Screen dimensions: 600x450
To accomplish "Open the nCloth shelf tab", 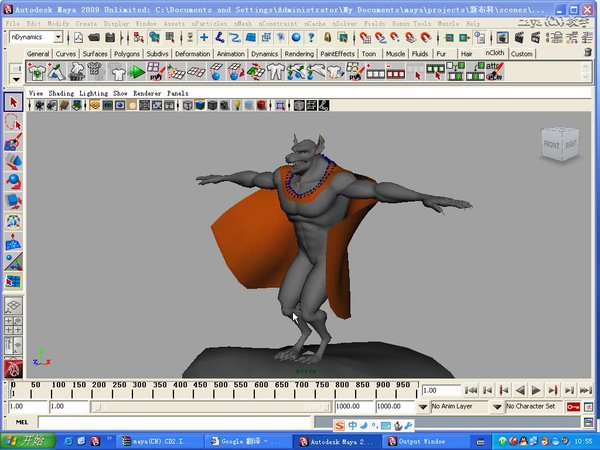I will click(x=495, y=53).
